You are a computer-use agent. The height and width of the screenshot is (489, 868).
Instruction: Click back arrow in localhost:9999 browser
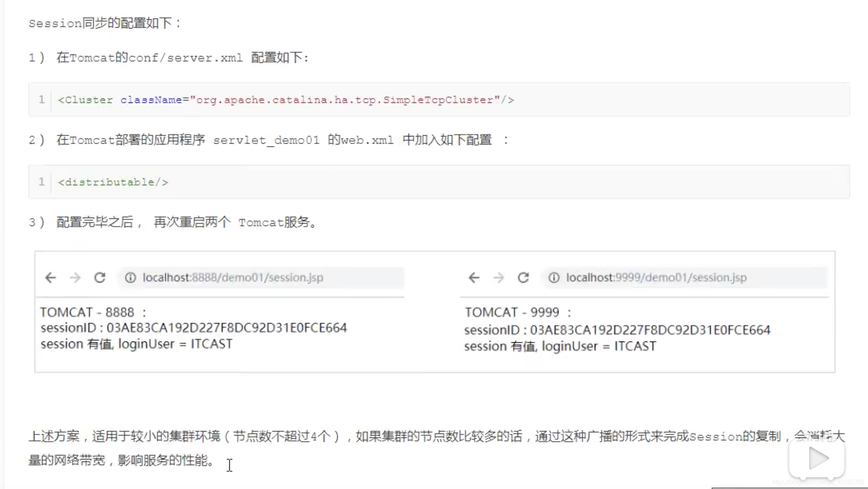474,277
